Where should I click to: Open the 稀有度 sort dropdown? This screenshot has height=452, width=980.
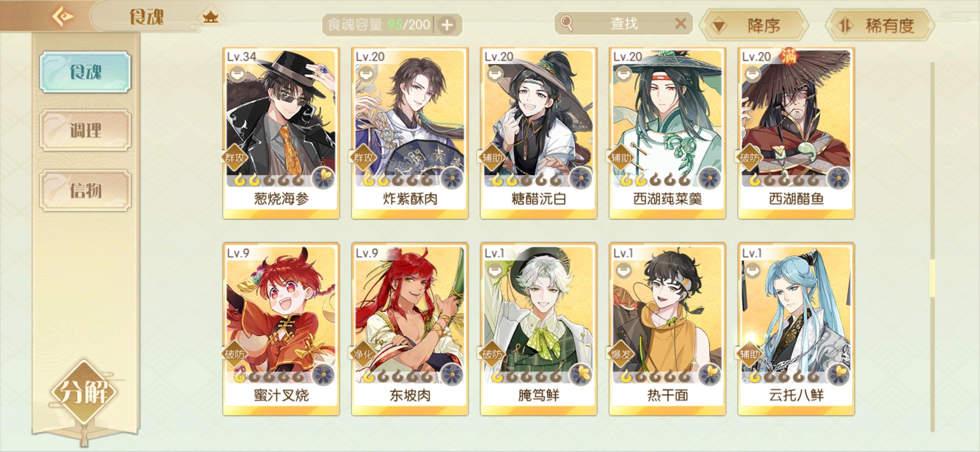click(879, 26)
